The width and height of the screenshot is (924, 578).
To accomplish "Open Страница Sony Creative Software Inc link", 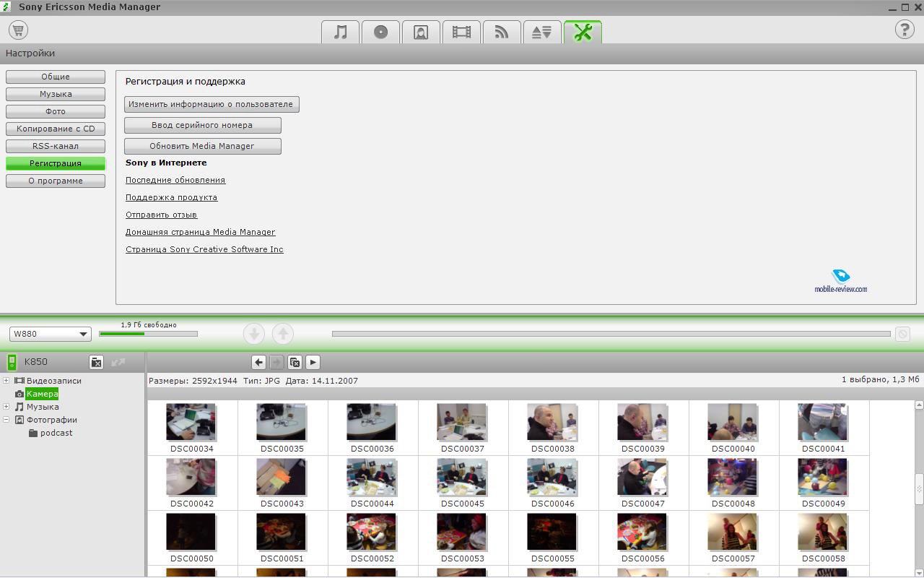I will pyautogui.click(x=204, y=249).
